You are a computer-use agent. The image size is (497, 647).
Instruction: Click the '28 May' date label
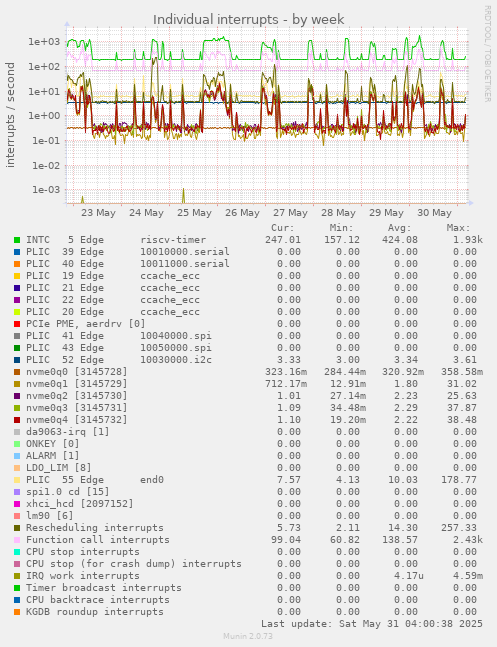pos(338,213)
